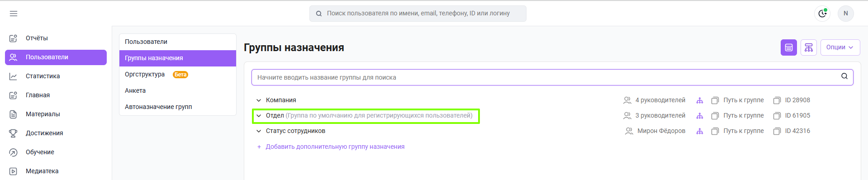This screenshot has width=868, height=180.
Task: Expand the Отдел group chevron
Action: (259, 116)
